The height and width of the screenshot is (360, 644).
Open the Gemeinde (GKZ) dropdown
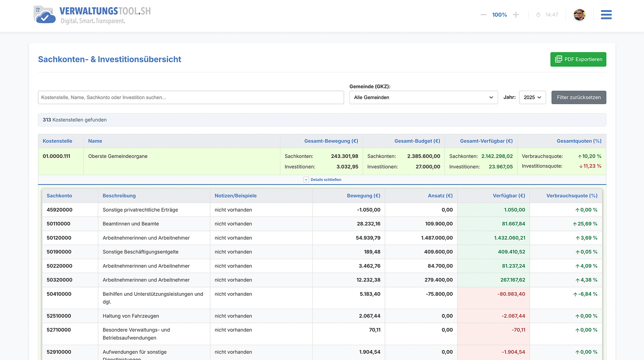pyautogui.click(x=423, y=97)
